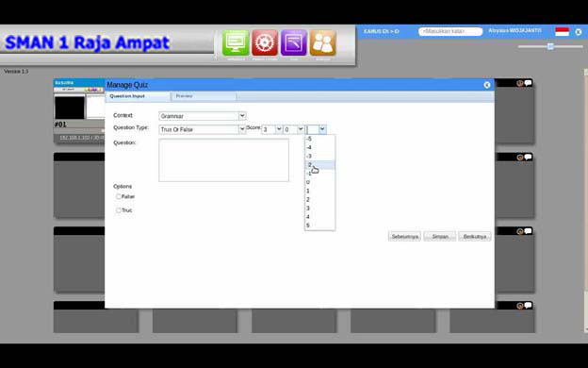Choose -4 in the score list

point(319,147)
